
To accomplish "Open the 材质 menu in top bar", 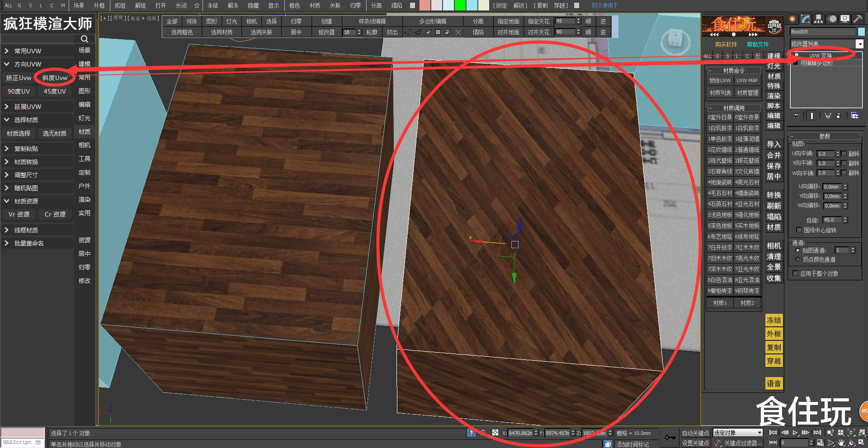I will pyautogui.click(x=315, y=5).
